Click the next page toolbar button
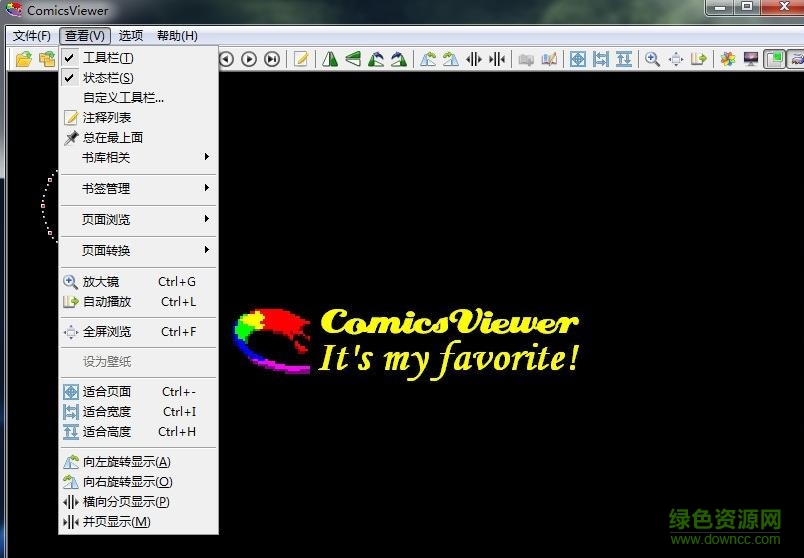804x558 pixels. [249, 59]
